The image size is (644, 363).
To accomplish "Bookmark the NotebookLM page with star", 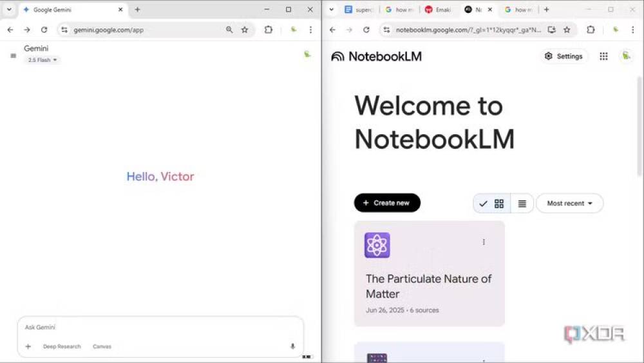I will click(567, 30).
